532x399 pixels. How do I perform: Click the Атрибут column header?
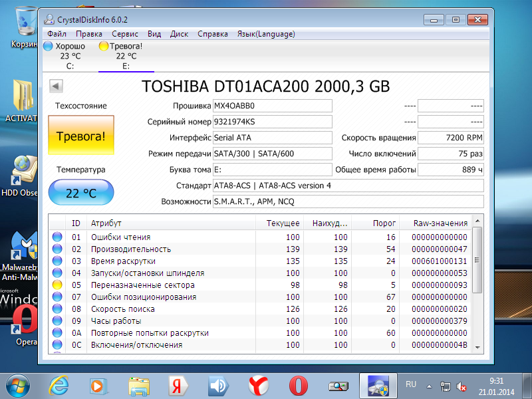point(171,223)
